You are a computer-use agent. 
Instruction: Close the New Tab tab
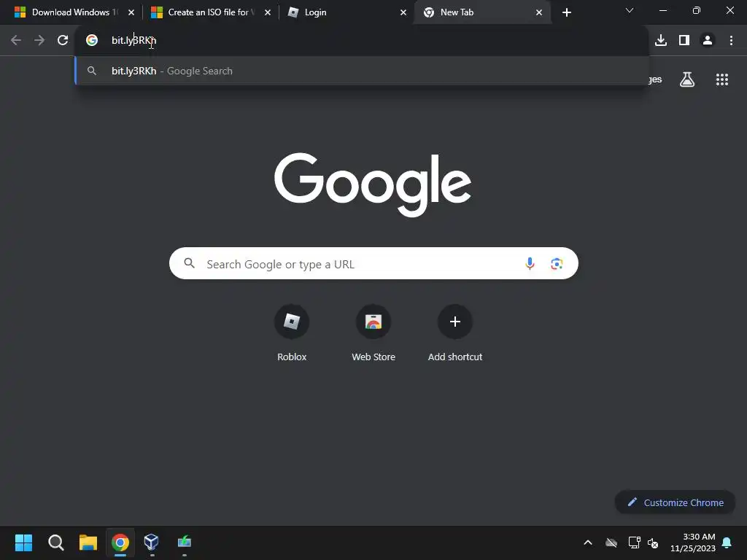(539, 12)
